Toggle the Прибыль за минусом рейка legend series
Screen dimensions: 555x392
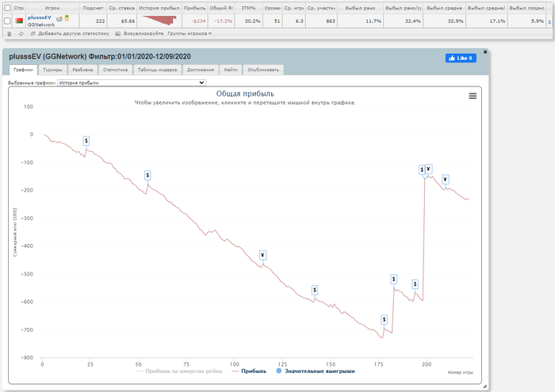178,371
